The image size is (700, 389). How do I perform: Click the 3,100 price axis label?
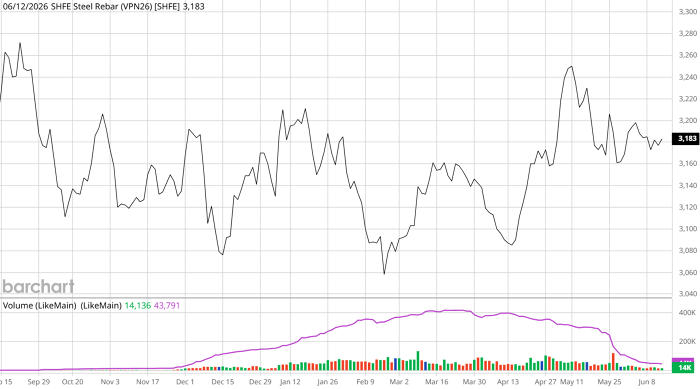coord(688,229)
